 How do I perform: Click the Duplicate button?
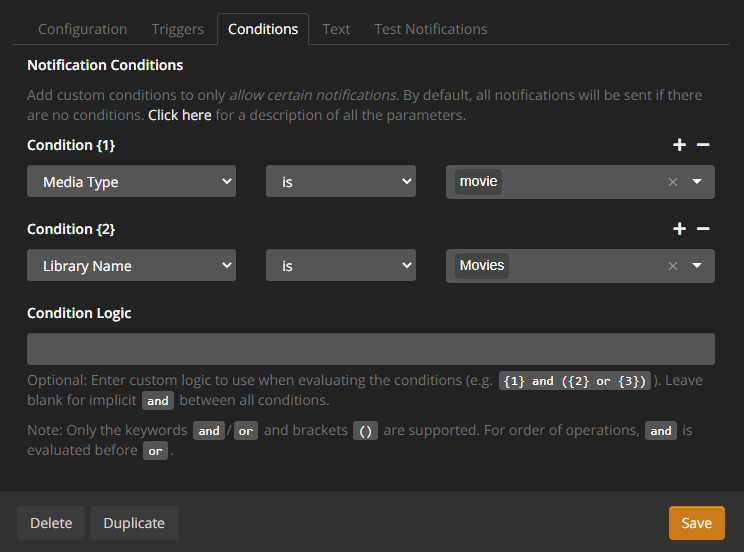134,523
